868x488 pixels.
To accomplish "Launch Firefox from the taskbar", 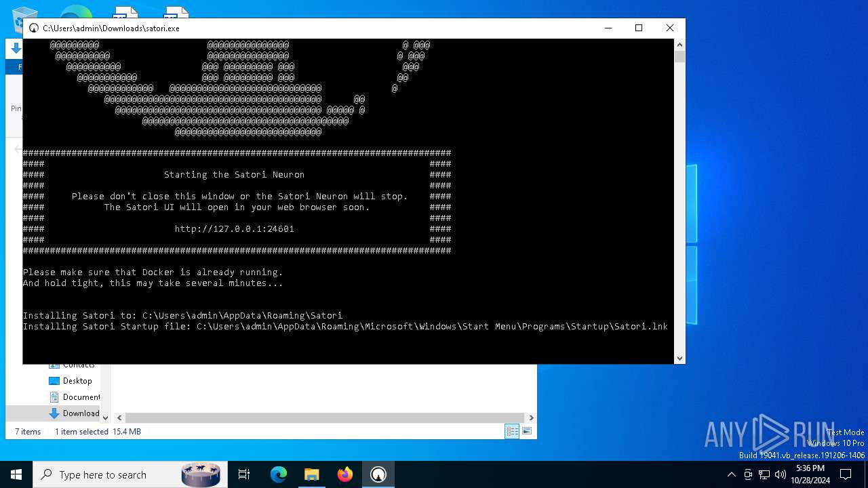I will pos(344,474).
